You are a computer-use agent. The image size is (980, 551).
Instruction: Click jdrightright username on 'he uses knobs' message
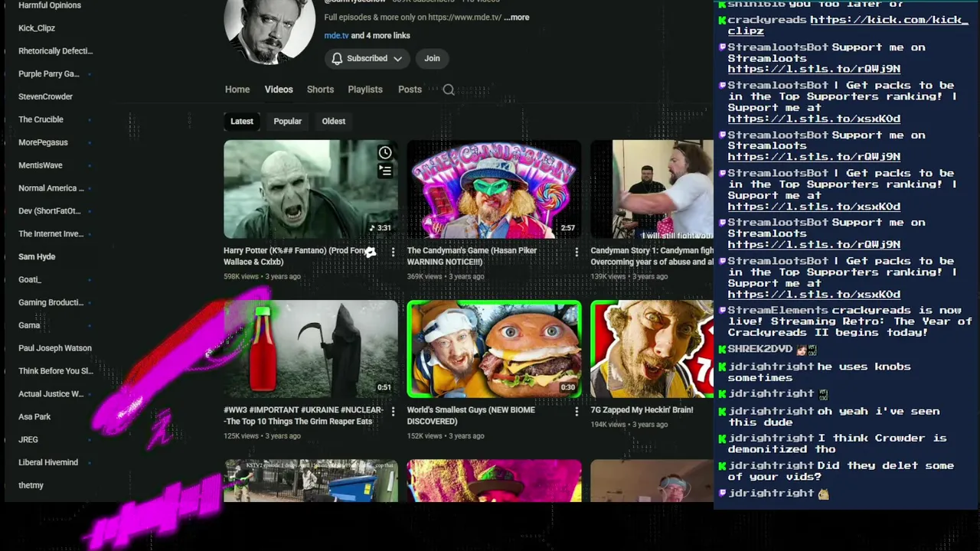pyautogui.click(x=771, y=367)
